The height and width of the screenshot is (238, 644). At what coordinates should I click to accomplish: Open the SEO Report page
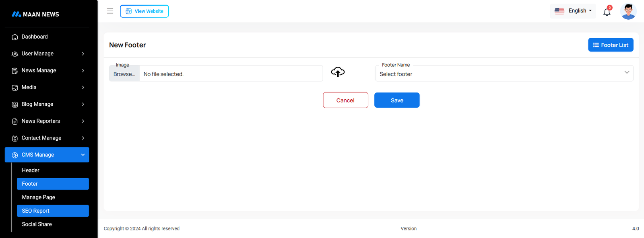point(36,211)
